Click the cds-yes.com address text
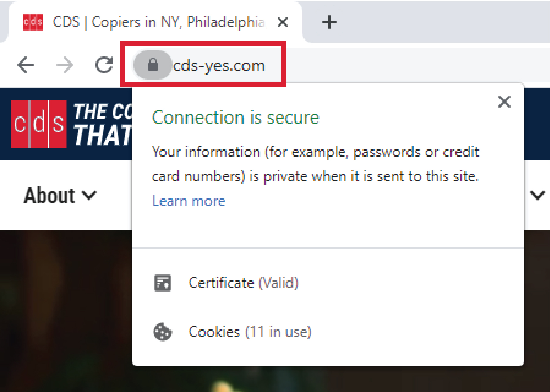The height and width of the screenshot is (392, 550). point(219,66)
